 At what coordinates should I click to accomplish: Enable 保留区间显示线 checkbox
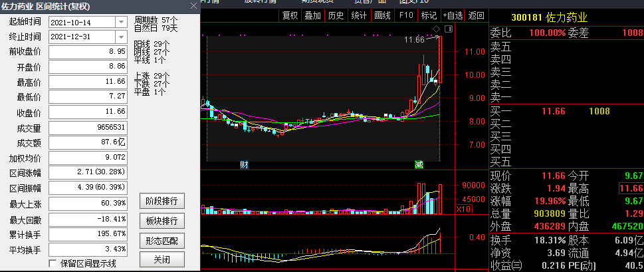click(x=53, y=263)
